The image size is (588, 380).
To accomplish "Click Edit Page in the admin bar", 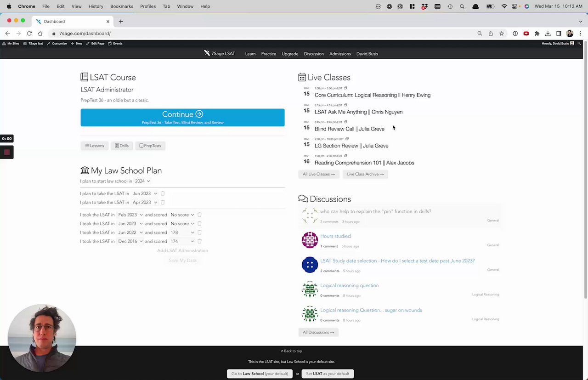I will click(x=96, y=43).
